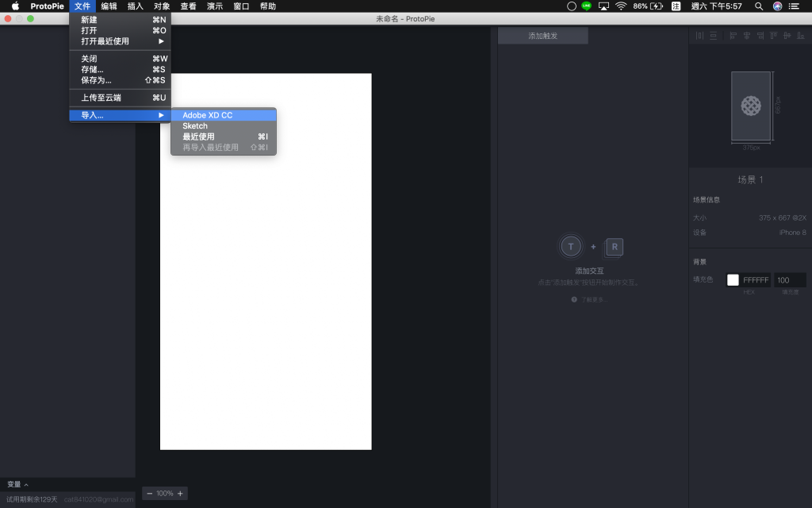The image size is (812, 508).
Task: Click the LINE icon in menu bar
Action: tap(586, 6)
